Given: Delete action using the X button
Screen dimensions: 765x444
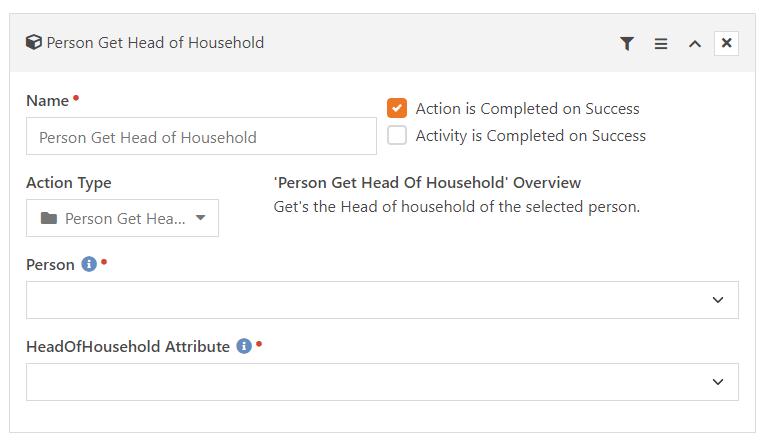Looking at the screenshot, I should [x=726, y=43].
